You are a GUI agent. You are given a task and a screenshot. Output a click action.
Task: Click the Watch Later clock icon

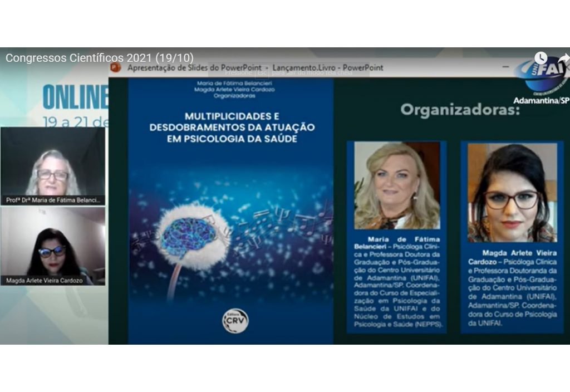tap(540, 58)
